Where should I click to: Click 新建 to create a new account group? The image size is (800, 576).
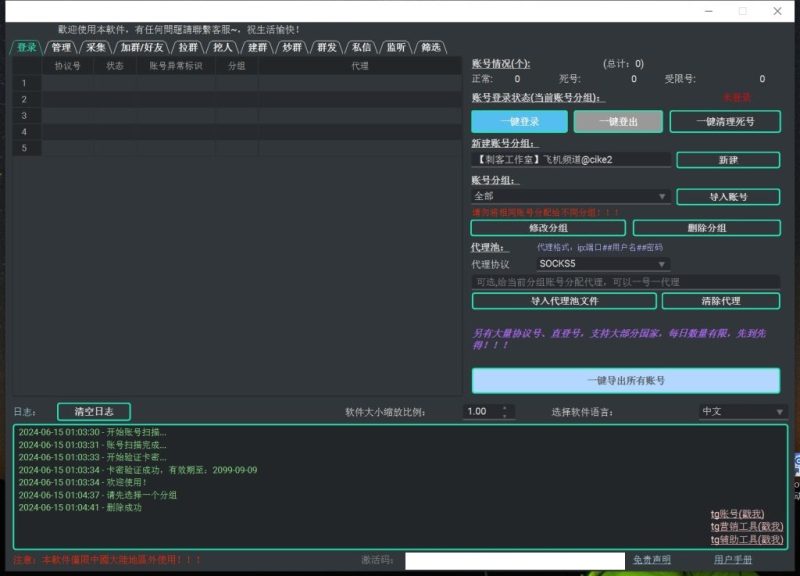[728, 159]
